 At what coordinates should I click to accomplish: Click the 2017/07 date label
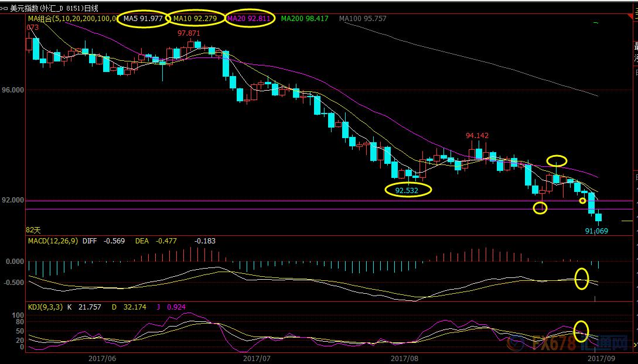257,358
